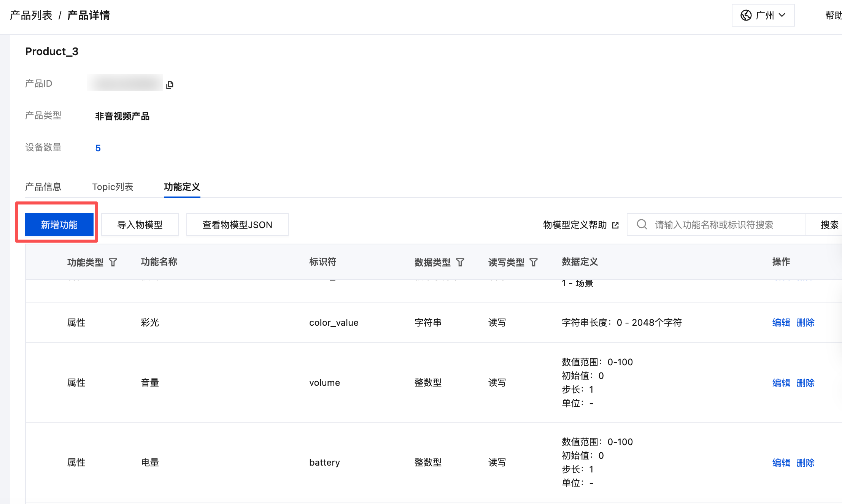Open 读写类型 filter icon
The image size is (842, 504).
click(x=534, y=262)
